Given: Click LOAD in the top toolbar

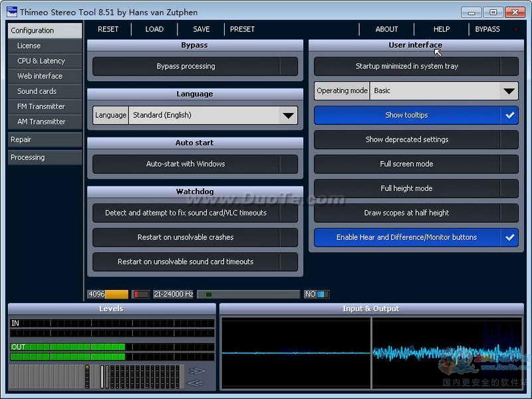Looking at the screenshot, I should click(154, 29).
